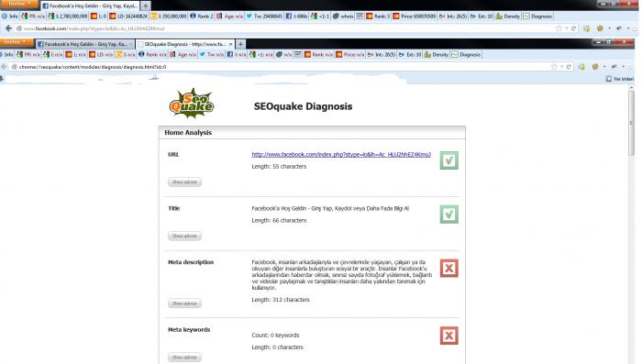
Task: Click Google index 2,780,000,000 in back window
Action: 68,17
